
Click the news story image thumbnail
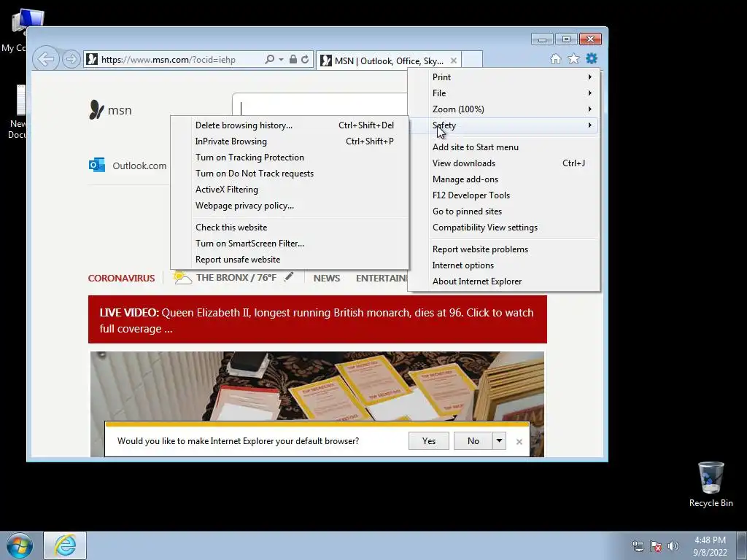click(317, 386)
